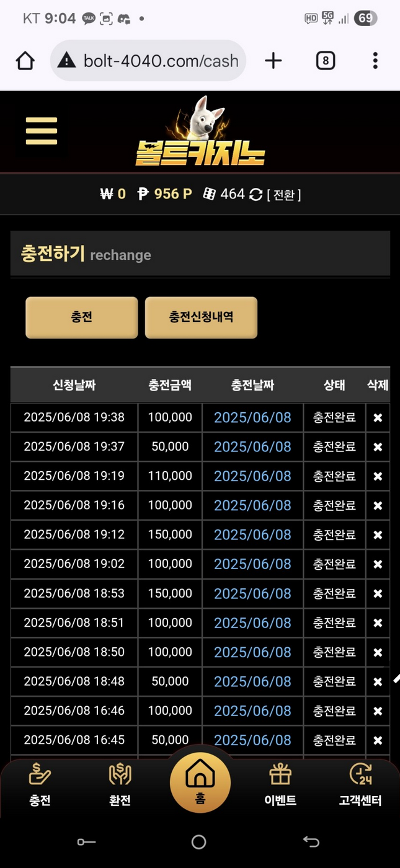
Task: Delete the 19:19 charge entry of 110,000
Action: click(x=378, y=476)
